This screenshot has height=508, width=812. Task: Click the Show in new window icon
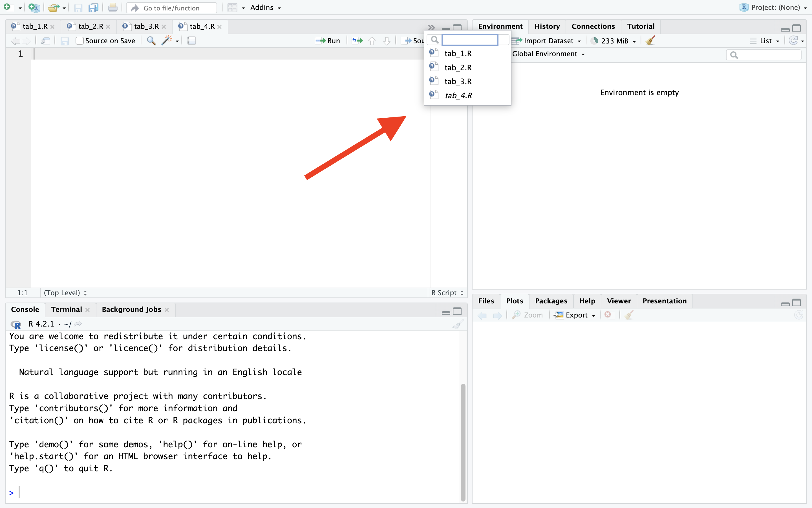tap(45, 41)
